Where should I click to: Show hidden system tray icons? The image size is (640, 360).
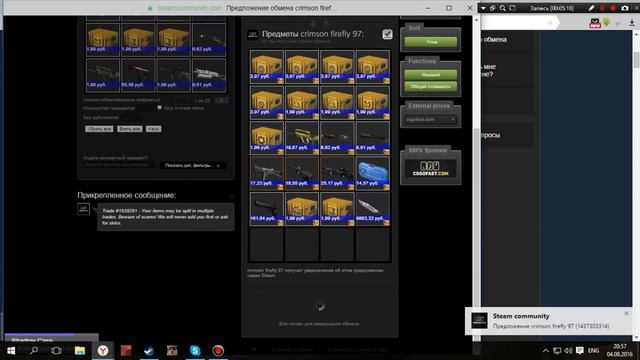tap(546, 351)
